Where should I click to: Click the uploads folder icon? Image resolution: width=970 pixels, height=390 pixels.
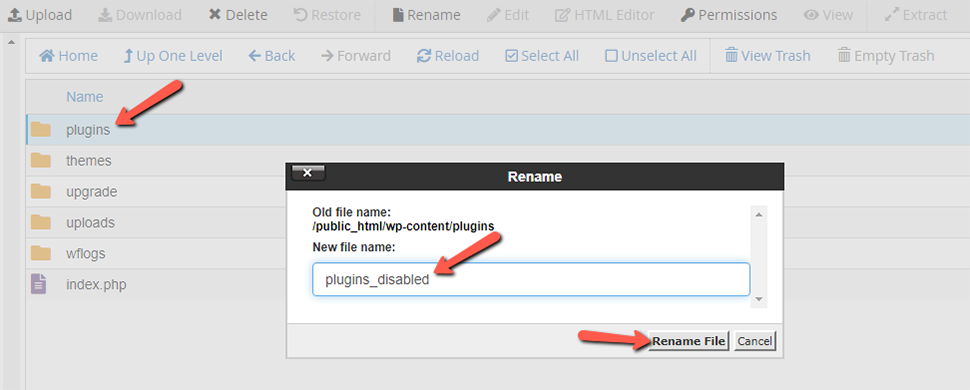[41, 222]
